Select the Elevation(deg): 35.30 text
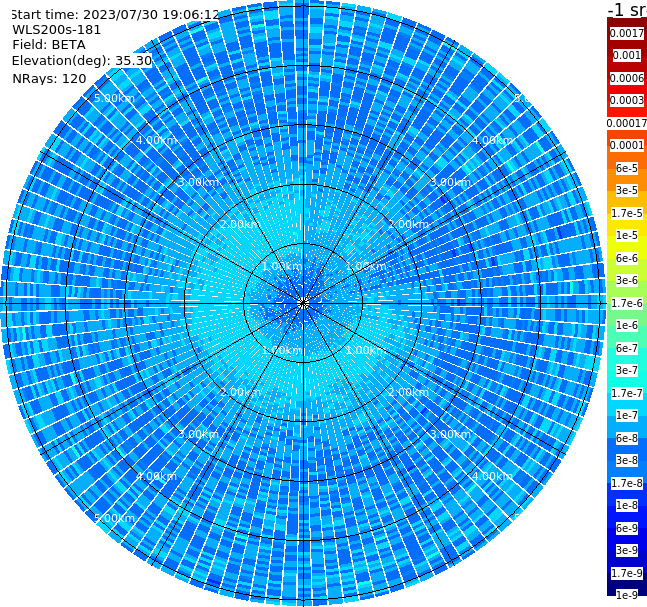The width and height of the screenshot is (647, 607). click(82, 61)
